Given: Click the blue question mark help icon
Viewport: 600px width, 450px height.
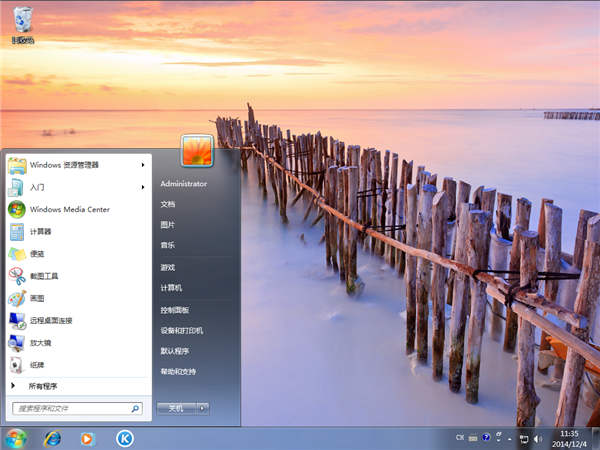Looking at the screenshot, I should tap(486, 437).
